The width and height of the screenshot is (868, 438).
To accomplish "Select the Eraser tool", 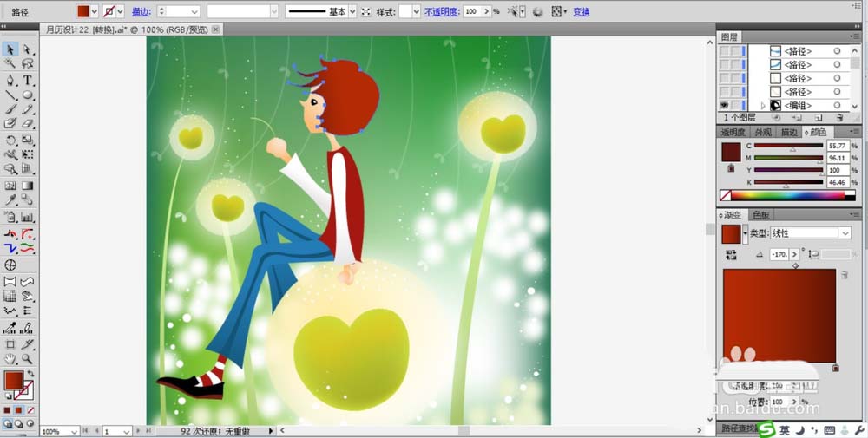I will [27, 124].
